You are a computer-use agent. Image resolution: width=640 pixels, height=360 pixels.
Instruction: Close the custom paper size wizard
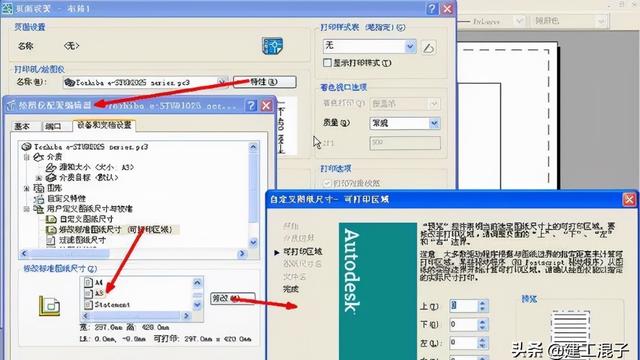coord(629,199)
